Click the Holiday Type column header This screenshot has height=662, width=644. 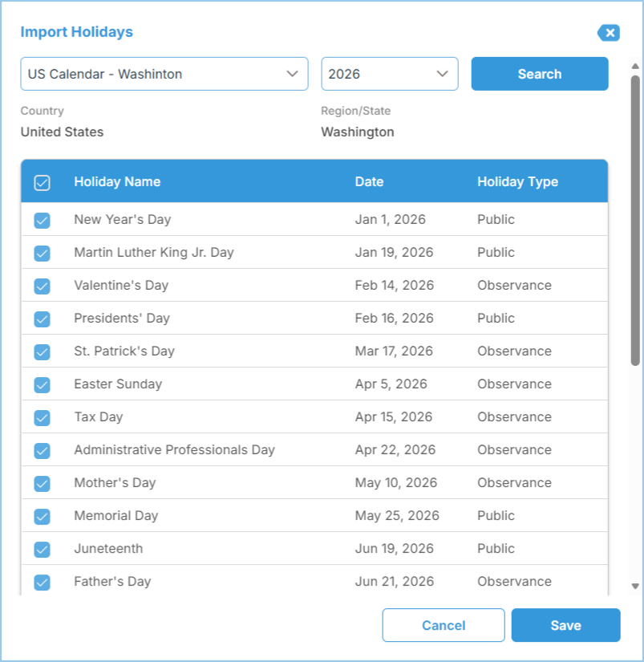(x=517, y=182)
